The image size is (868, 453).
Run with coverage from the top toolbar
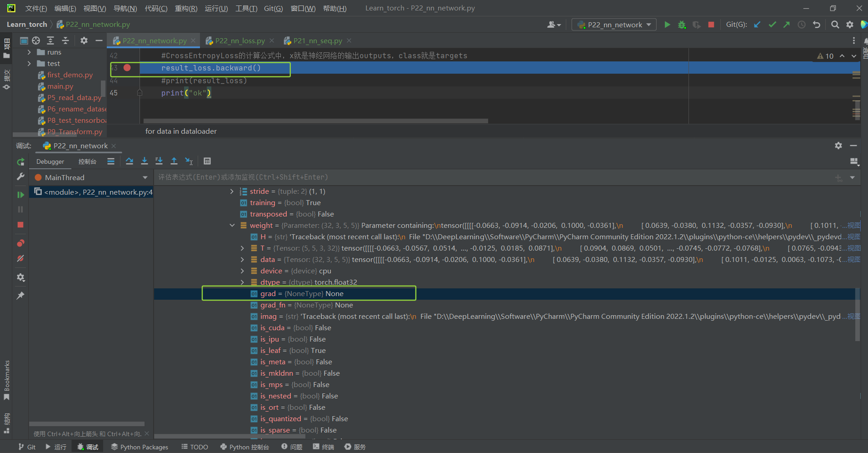[x=696, y=25]
